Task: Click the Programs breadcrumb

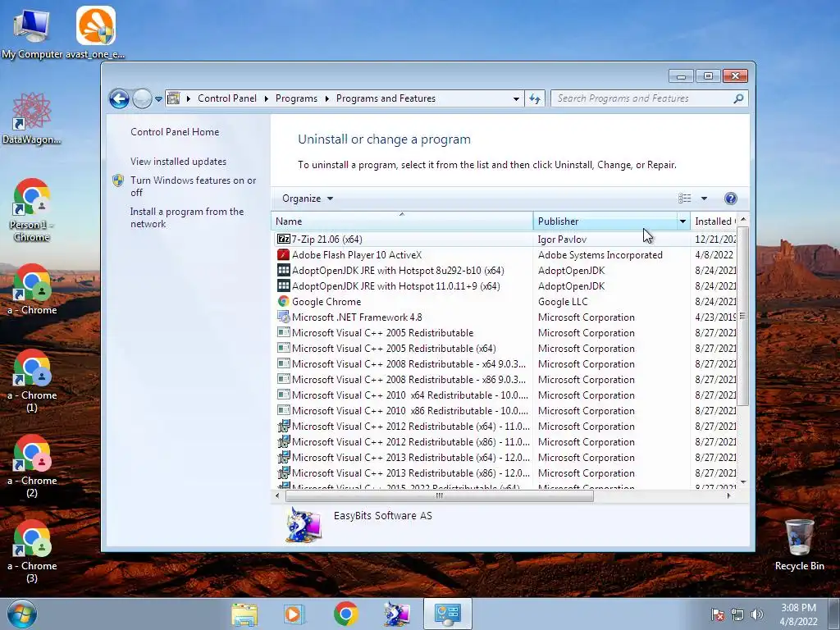Action: pyautogui.click(x=296, y=98)
